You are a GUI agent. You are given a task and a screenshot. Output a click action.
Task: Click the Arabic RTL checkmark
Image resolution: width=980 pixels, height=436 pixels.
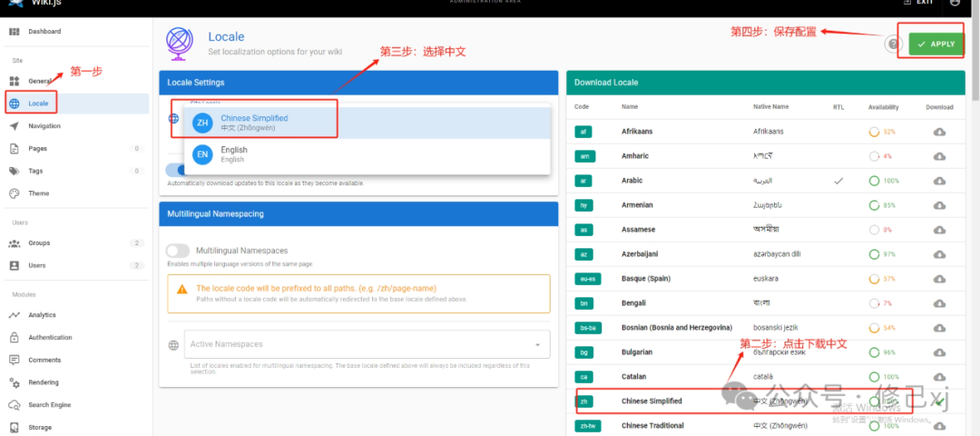(x=838, y=181)
